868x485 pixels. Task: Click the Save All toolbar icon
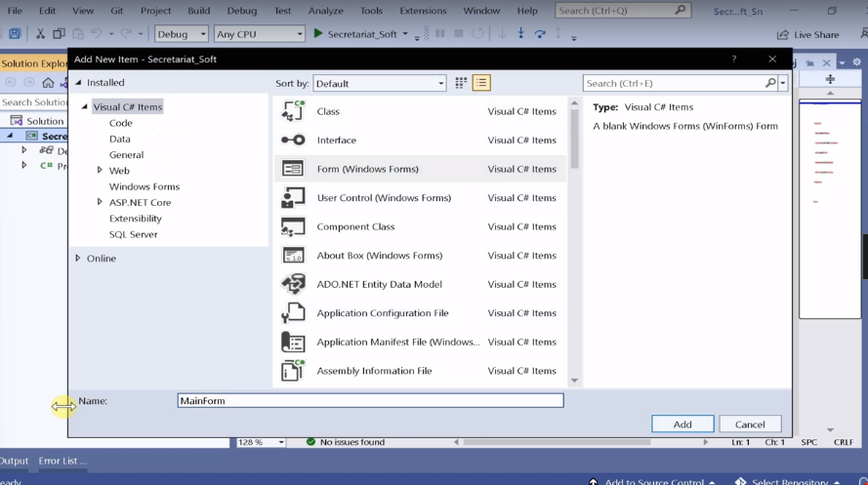(x=15, y=34)
